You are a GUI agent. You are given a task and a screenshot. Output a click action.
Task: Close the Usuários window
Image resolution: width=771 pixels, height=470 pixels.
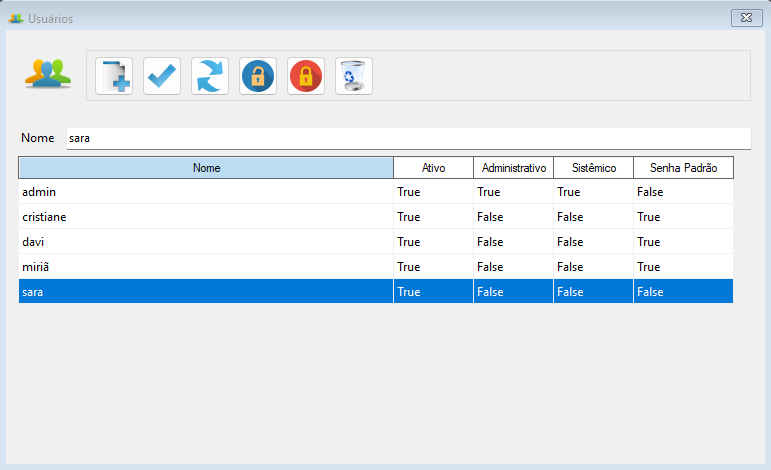(x=744, y=18)
